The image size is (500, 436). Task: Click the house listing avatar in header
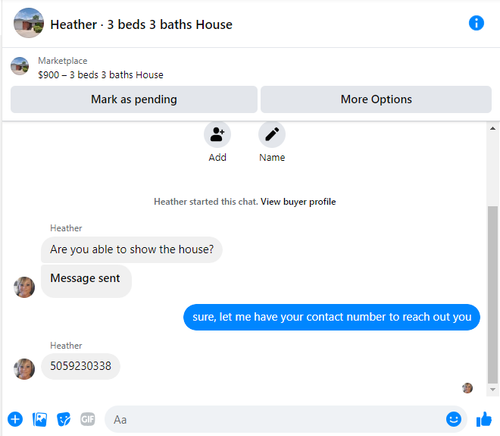[29, 23]
